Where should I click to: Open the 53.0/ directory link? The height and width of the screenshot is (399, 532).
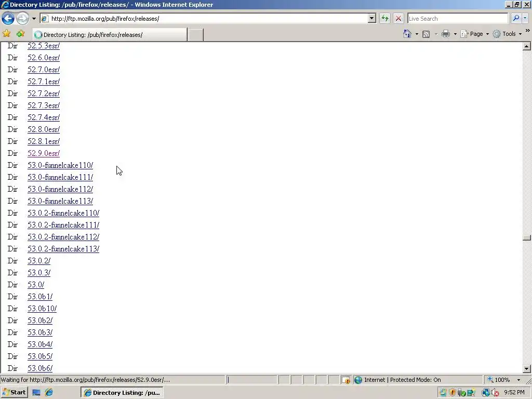pyautogui.click(x=36, y=285)
